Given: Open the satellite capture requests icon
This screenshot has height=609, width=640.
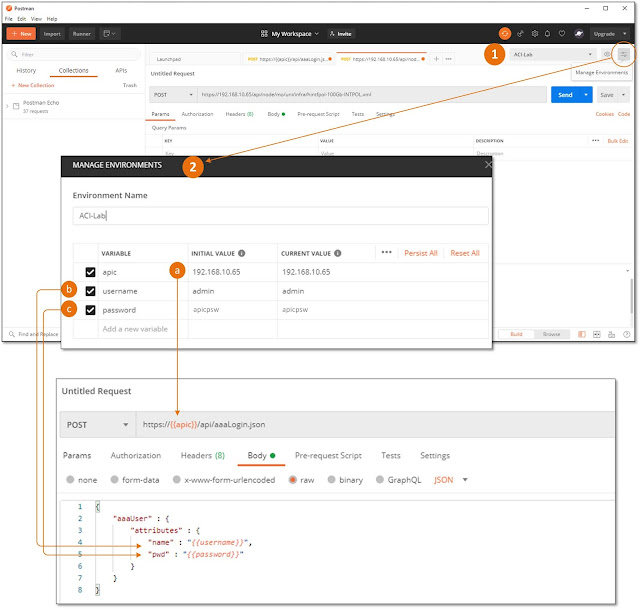Looking at the screenshot, I should click(520, 34).
